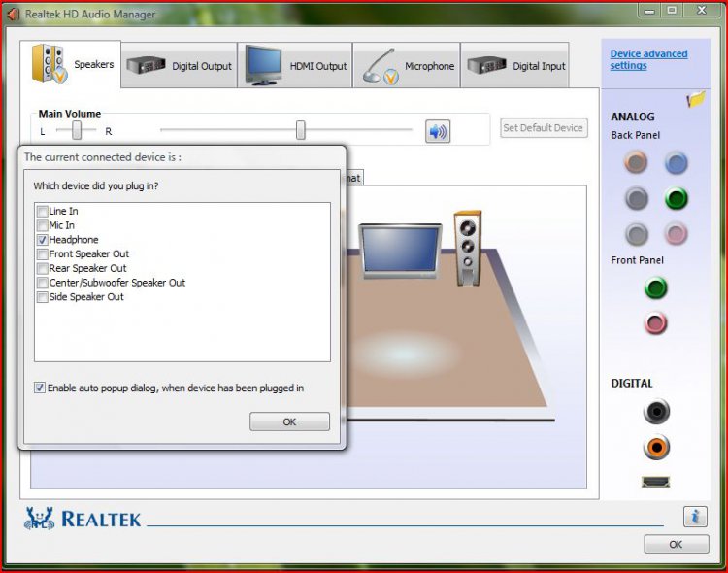The height and width of the screenshot is (573, 728).
Task: Click the Realtek crab logo
Action: 39,519
